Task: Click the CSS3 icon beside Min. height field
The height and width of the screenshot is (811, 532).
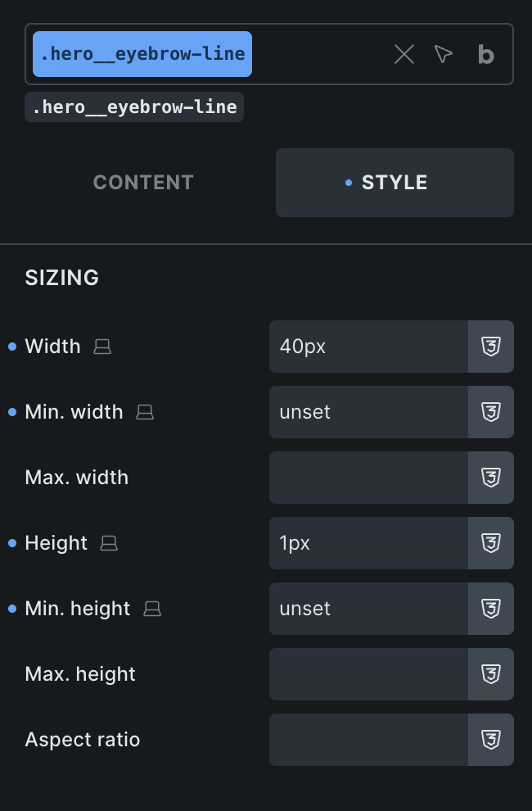Action: (491, 609)
